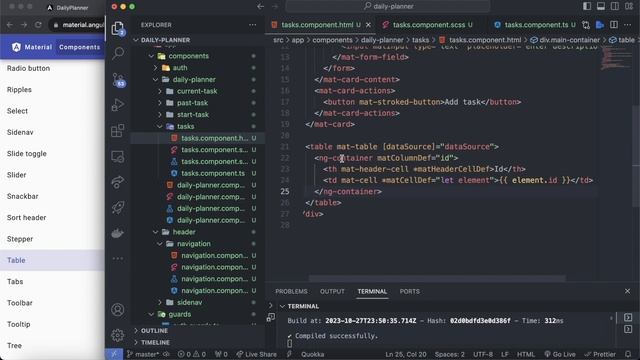Click Components in the Material site header
The height and width of the screenshot is (360, 640).
[x=80, y=47]
